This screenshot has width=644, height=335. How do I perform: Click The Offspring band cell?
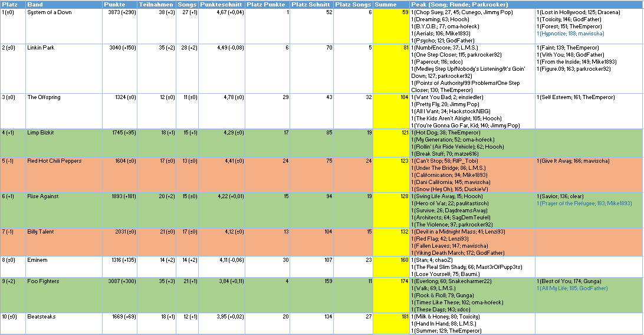coord(64,111)
